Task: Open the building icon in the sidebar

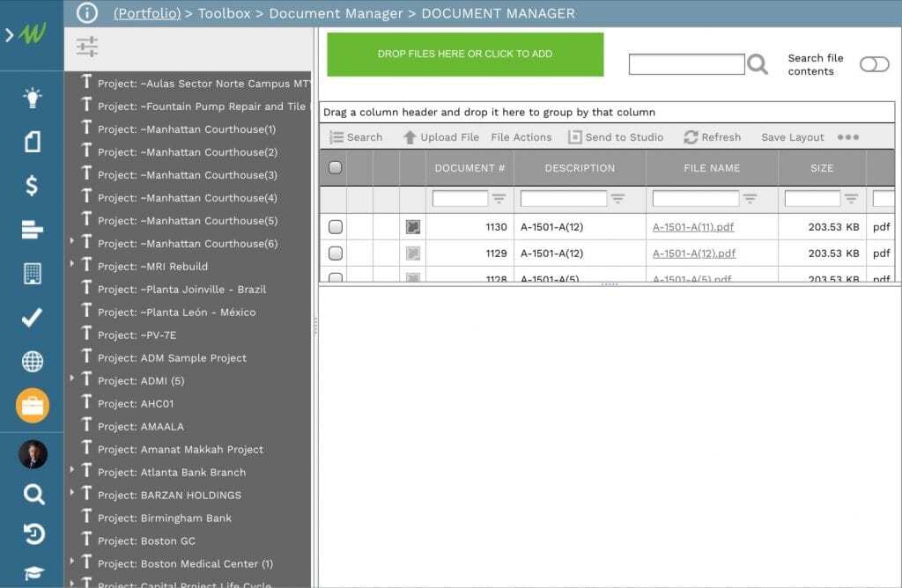Action: click(x=33, y=274)
